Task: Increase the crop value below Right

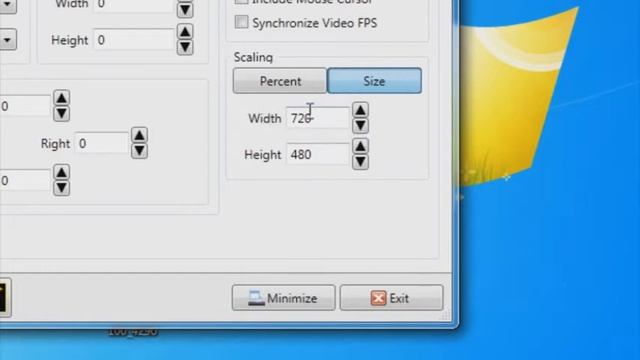Action: coord(61,172)
